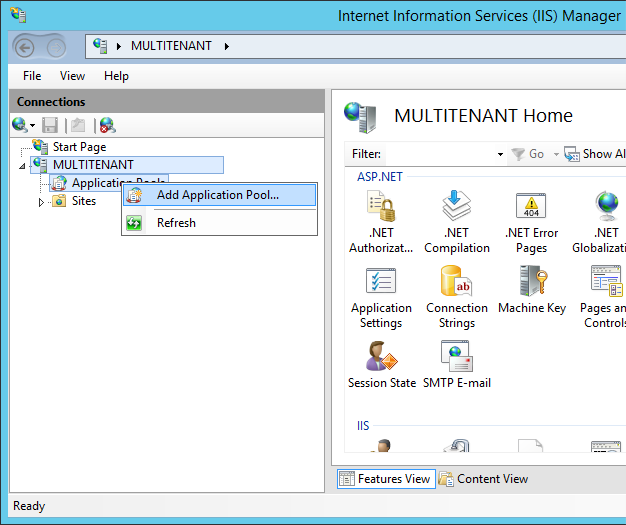626x525 pixels.
Task: Open the SMTP E-mail feature
Action: [x=457, y=365]
